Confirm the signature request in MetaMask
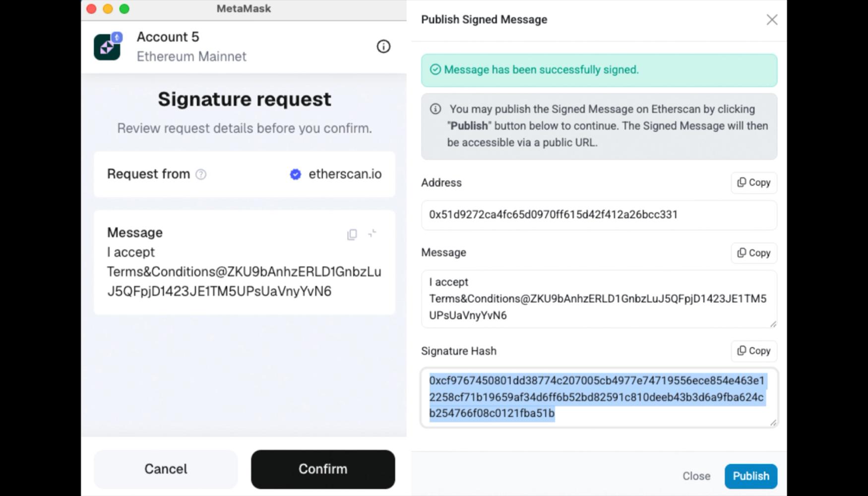The width and height of the screenshot is (868, 496). click(323, 469)
